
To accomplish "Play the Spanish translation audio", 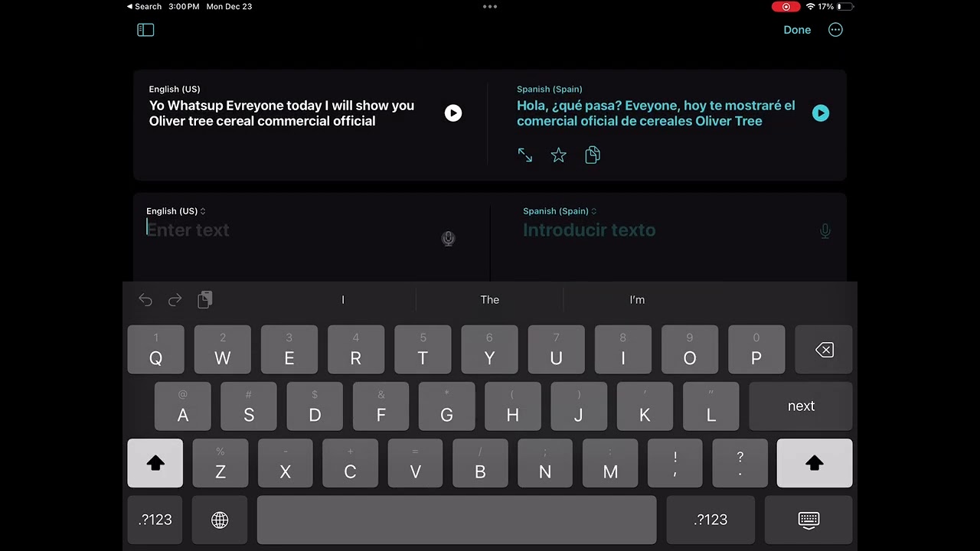I will 821,113.
